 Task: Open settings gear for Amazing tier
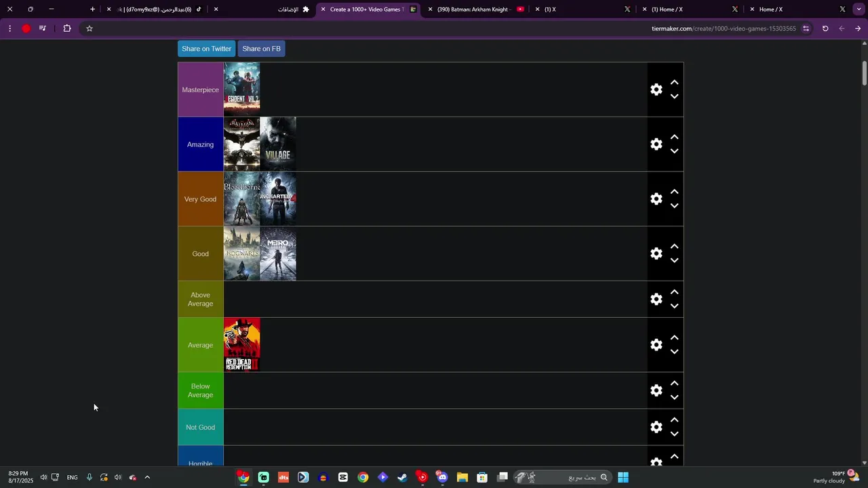click(656, 144)
